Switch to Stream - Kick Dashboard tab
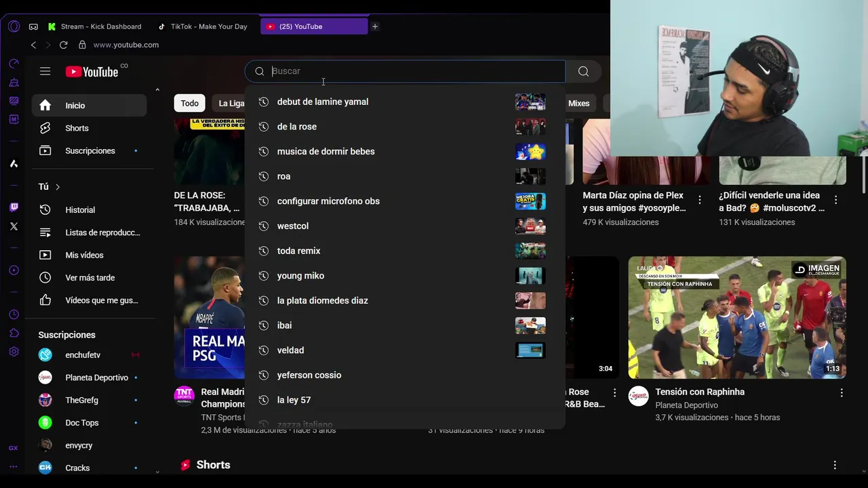This screenshot has width=868, height=488. (x=94, y=26)
